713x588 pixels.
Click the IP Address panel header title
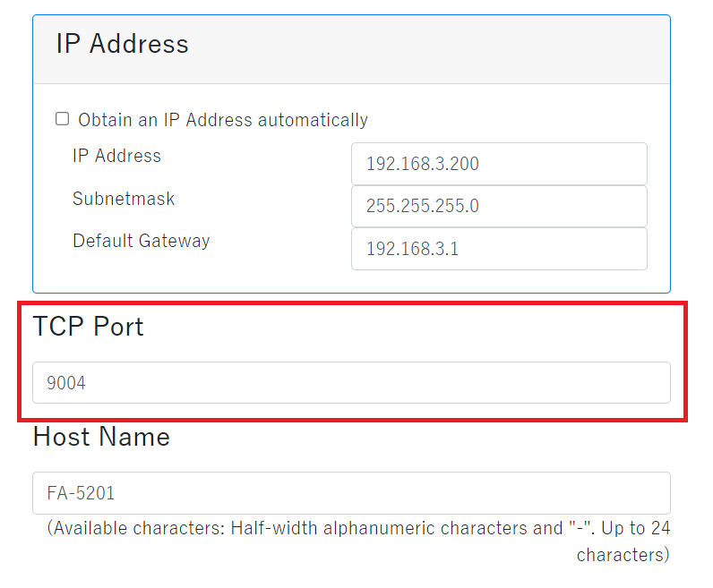[x=122, y=45]
